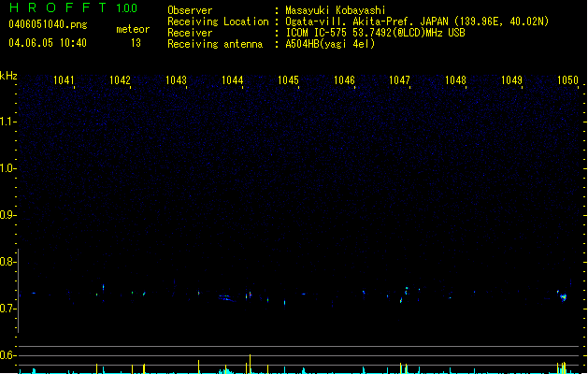The image size is (588, 374).
Task: Click the Receiving antenna label
Action: click(x=215, y=44)
